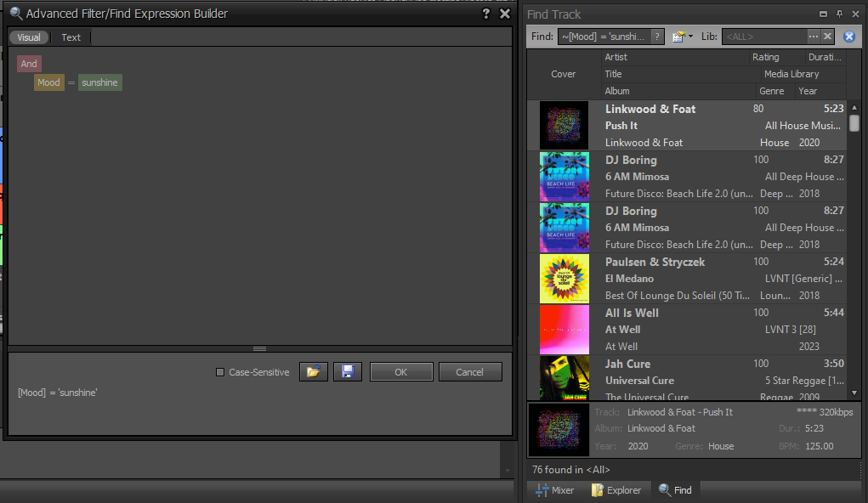Screen dimensions: 868x503
Task: Pin the Find Track panel
Action: (839, 14)
